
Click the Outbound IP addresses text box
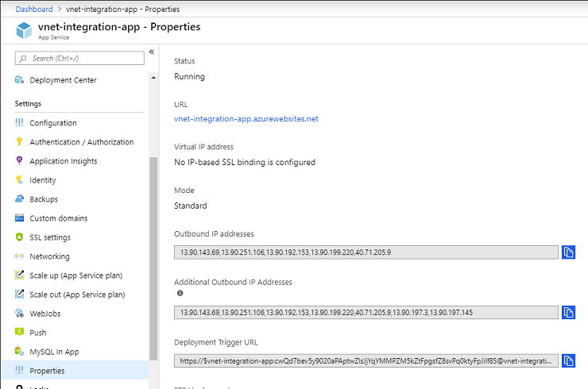(366, 252)
